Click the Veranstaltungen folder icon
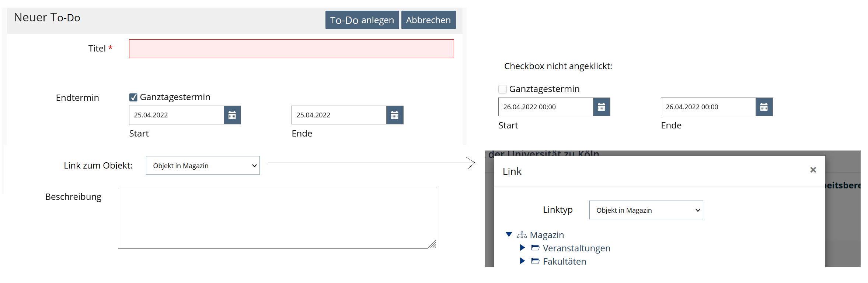This screenshot has height=283, width=868. [x=535, y=248]
